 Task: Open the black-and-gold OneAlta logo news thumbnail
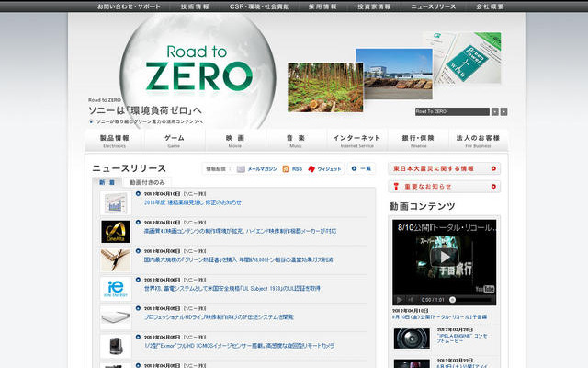[116, 232]
